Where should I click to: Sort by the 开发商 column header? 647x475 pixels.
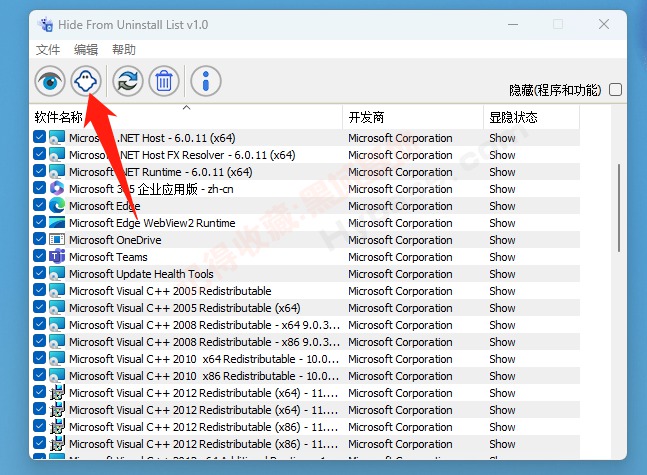[413, 117]
